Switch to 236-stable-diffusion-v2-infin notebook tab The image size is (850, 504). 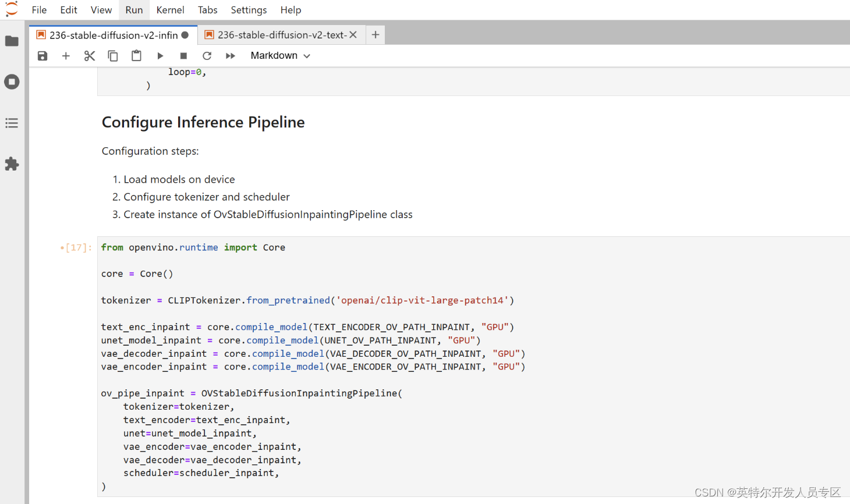click(114, 35)
